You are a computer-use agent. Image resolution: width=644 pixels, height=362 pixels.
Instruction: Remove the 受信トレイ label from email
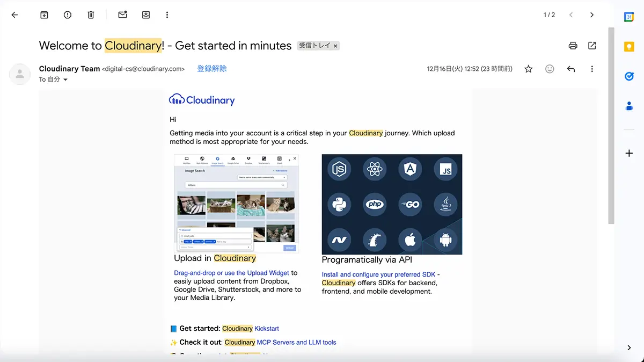(x=335, y=46)
